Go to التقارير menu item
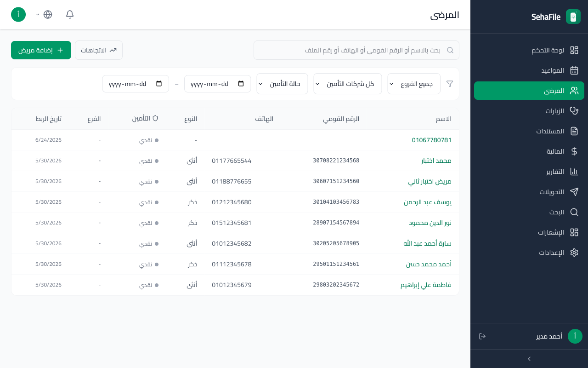This screenshot has width=588, height=368. (x=529, y=172)
